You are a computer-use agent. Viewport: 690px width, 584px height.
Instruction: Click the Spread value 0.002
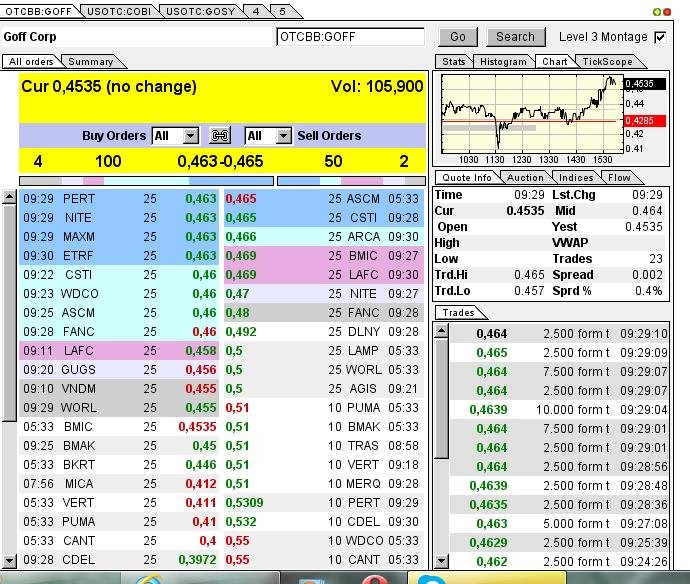(647, 275)
